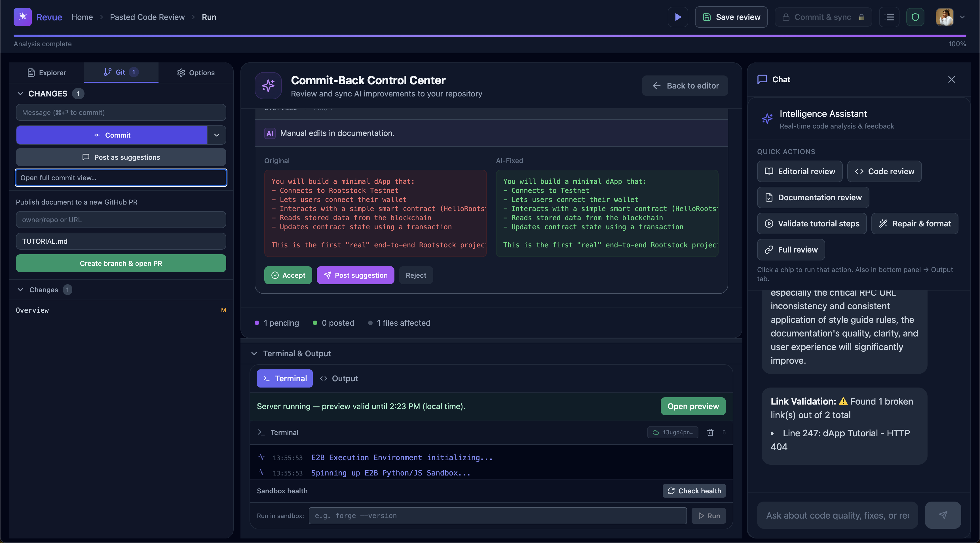Screen dimensions: 980x543
Task: Click the trash icon in Terminal header
Action: (x=710, y=432)
